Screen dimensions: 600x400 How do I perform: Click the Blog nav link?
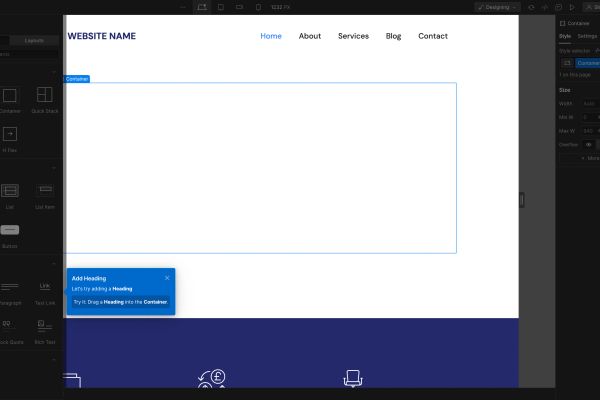pyautogui.click(x=393, y=36)
